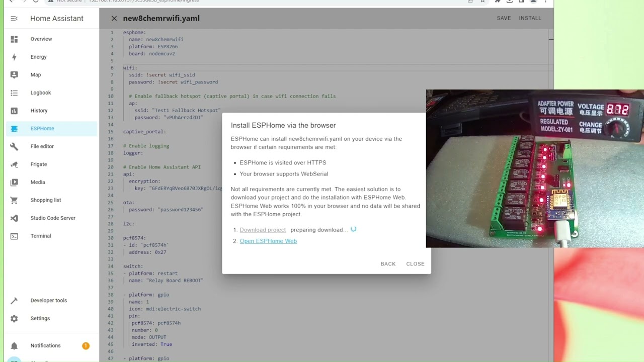Click 'ESPHome is visited over HTTPS' text
The height and width of the screenshot is (362, 644).
point(283,163)
